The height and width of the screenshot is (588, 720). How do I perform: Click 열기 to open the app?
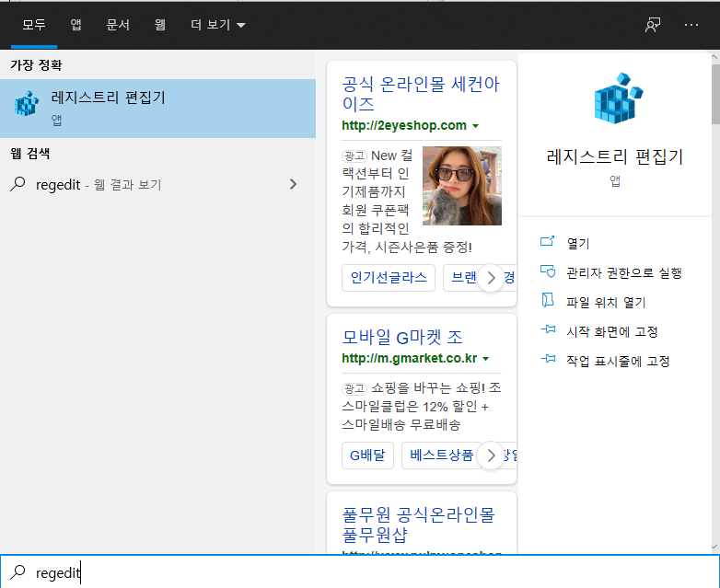577,243
